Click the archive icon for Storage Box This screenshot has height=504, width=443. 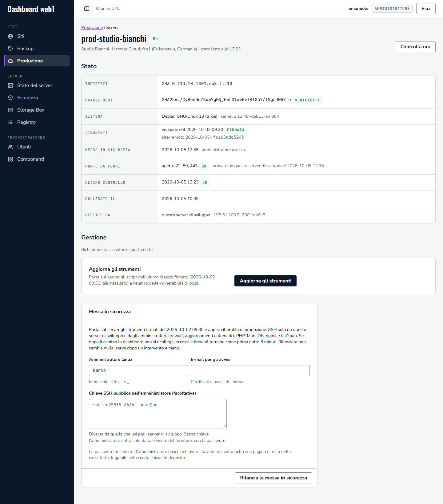tap(10, 110)
